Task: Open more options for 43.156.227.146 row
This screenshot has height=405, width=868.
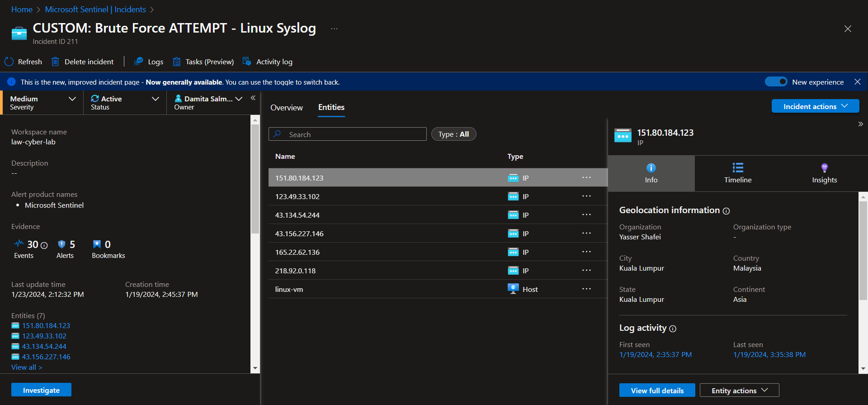Action: 586,233
